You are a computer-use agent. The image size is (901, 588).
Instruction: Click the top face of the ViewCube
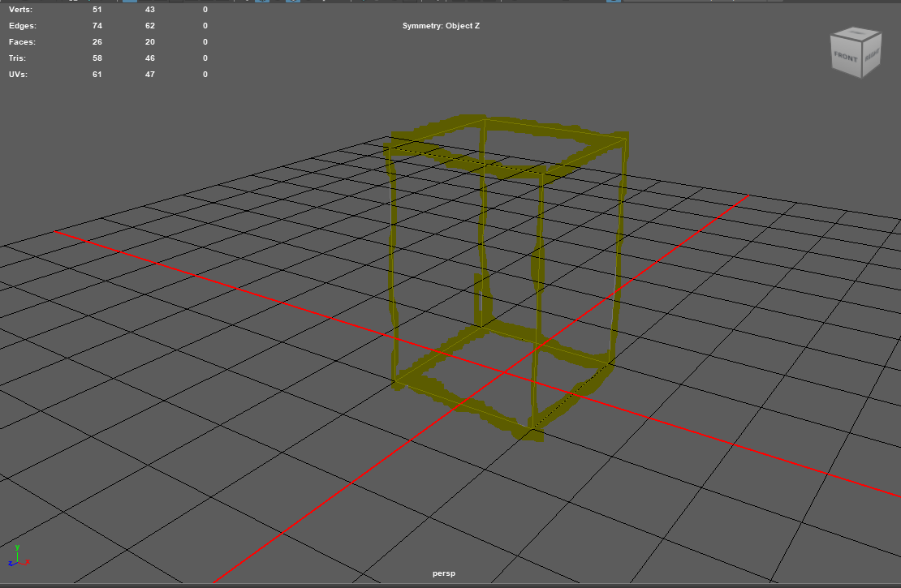[856, 32]
